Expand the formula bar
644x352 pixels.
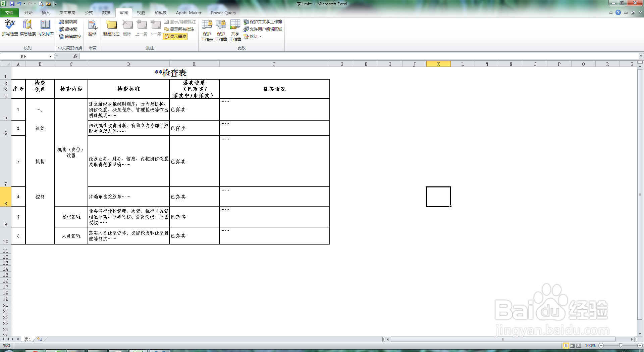pyautogui.click(x=641, y=56)
